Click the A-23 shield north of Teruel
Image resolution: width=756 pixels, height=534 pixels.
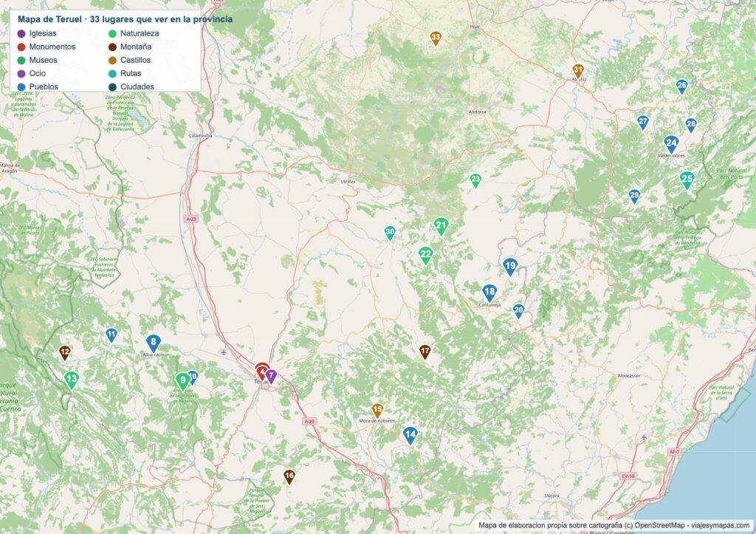click(x=191, y=219)
